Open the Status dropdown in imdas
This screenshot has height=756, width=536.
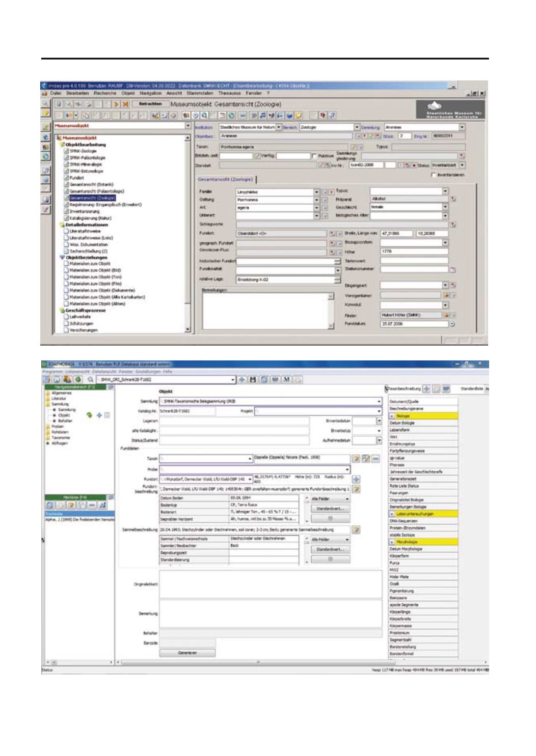462,165
